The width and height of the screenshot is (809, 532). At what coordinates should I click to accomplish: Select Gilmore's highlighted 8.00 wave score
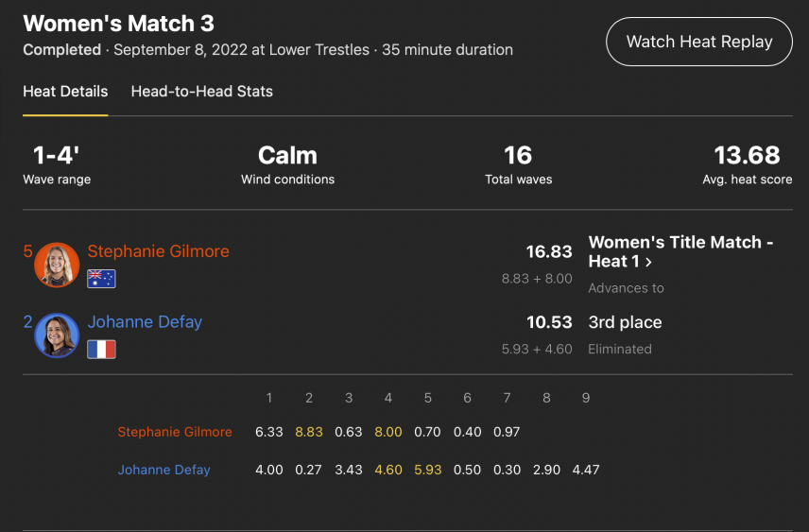click(x=388, y=432)
